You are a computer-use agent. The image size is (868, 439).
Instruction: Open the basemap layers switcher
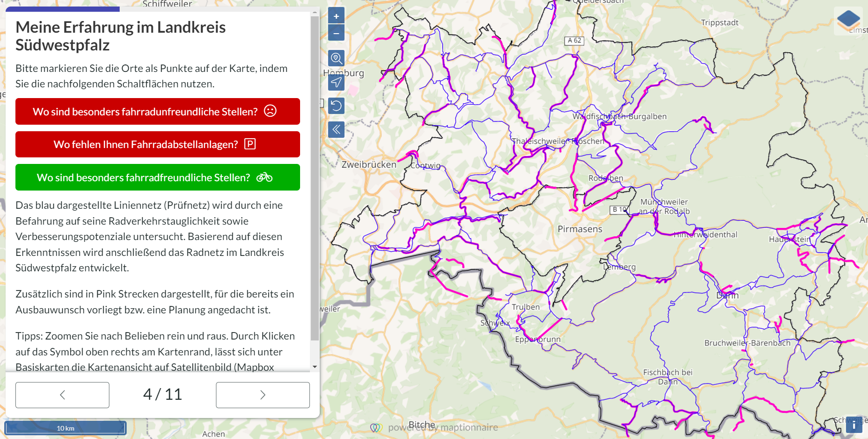click(x=848, y=20)
